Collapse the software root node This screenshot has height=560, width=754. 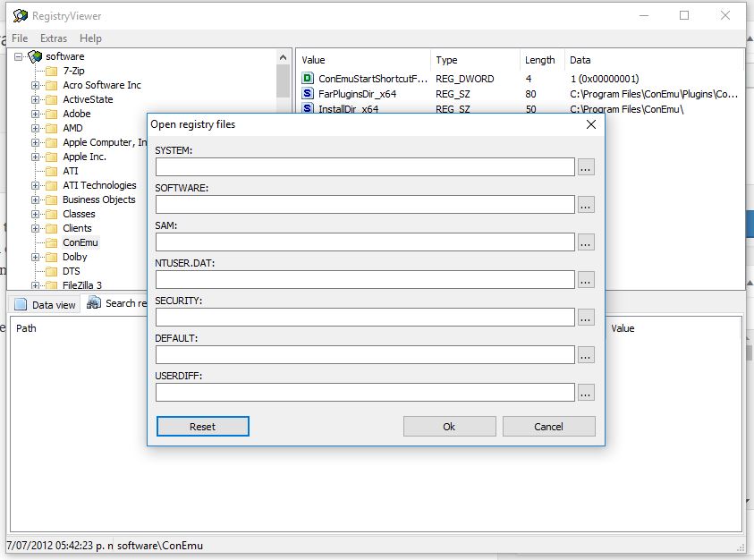pos(19,56)
